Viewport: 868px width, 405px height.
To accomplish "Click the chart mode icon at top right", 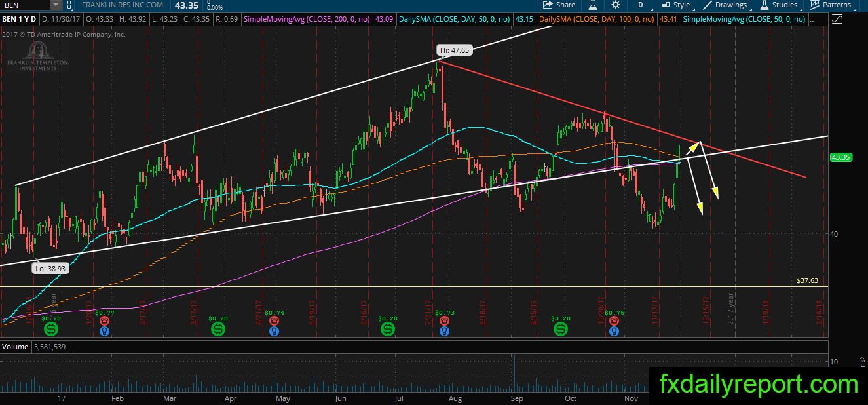I will pyautogui.click(x=837, y=20).
